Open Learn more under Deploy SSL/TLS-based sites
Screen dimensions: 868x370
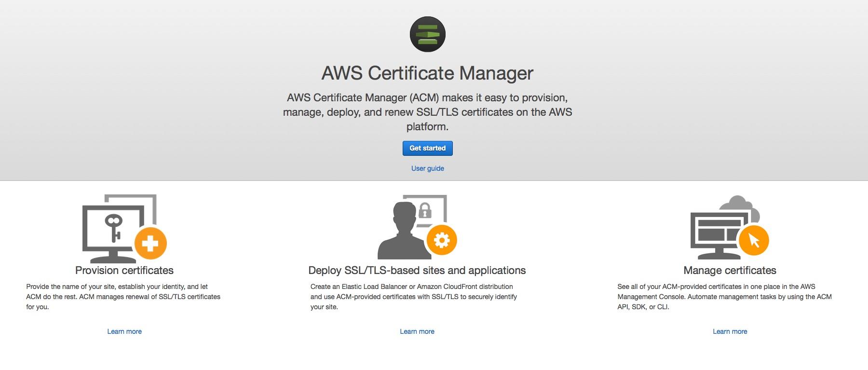coord(417,331)
